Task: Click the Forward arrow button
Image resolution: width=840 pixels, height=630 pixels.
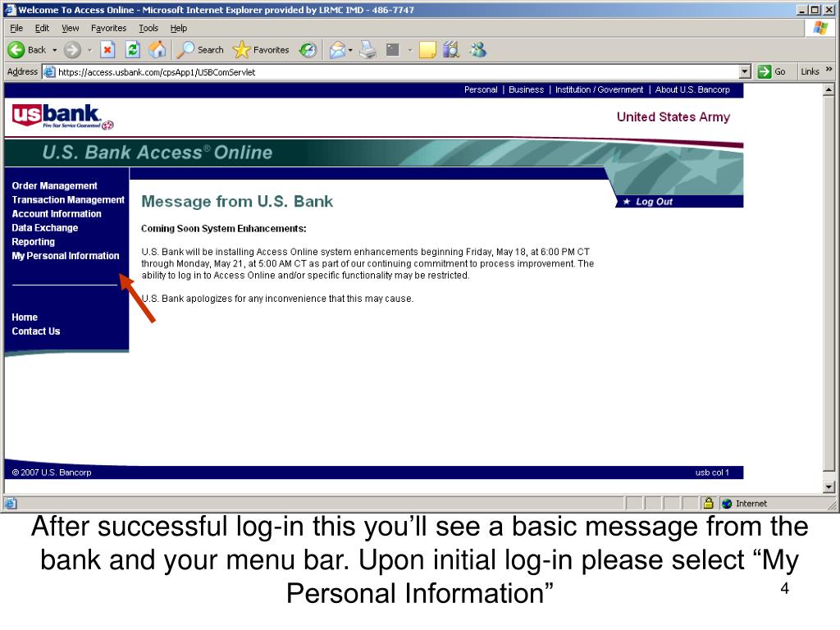Action: (x=72, y=50)
